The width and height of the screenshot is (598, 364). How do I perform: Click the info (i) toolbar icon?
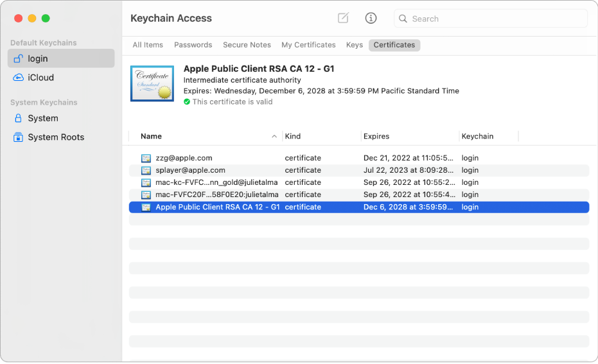371,18
